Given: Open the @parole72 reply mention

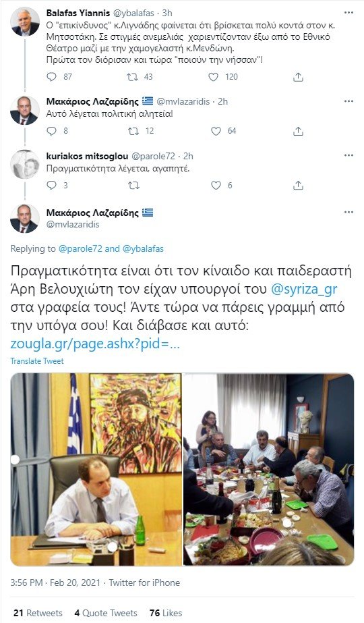Looking at the screenshot, I should point(80,248).
